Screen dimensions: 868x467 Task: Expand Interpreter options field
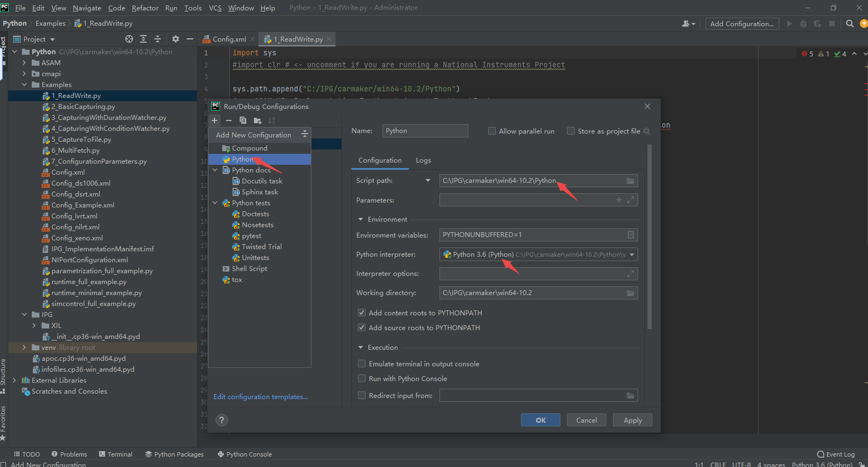tap(630, 274)
